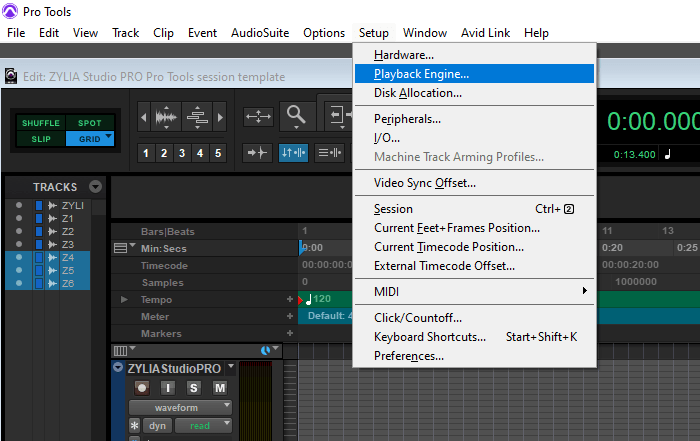
Task: Open Tracks list dropdown menu
Action: [95, 187]
